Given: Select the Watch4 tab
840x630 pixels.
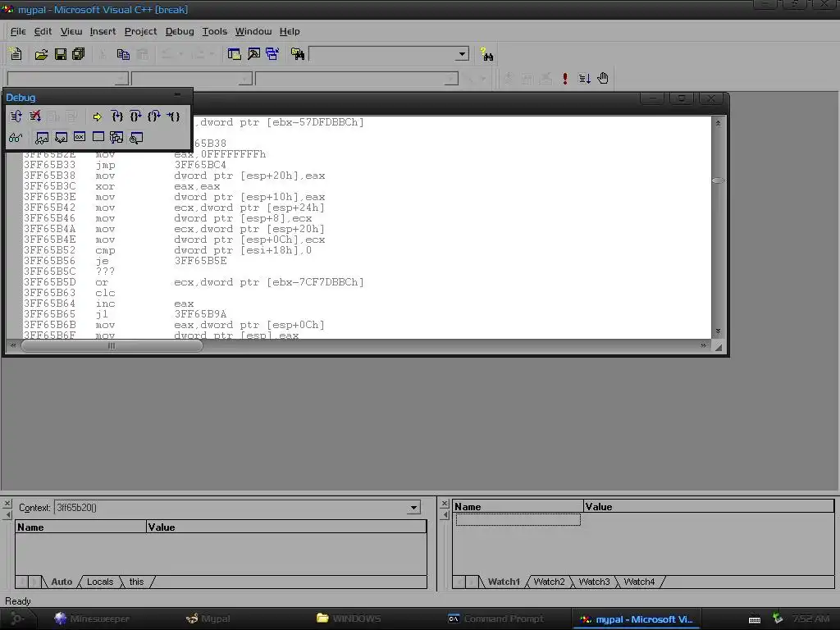Looking at the screenshot, I should (x=639, y=582).
